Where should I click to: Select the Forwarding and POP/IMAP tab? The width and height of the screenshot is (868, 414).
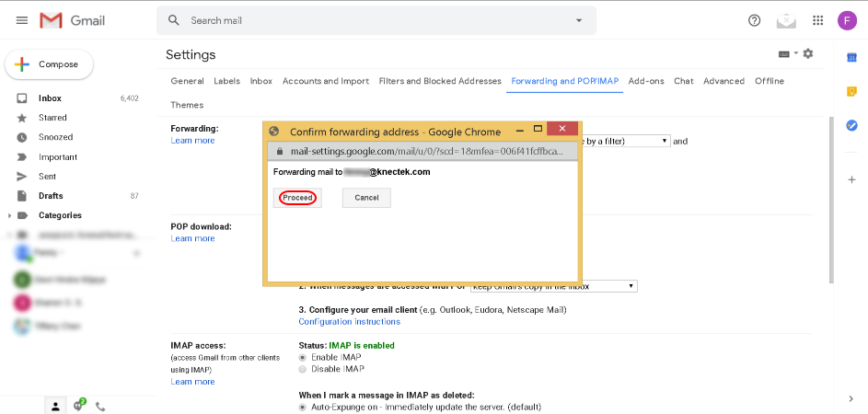564,81
